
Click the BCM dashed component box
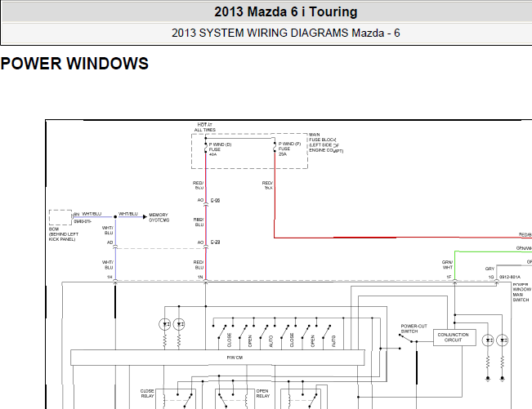[x=60, y=217]
